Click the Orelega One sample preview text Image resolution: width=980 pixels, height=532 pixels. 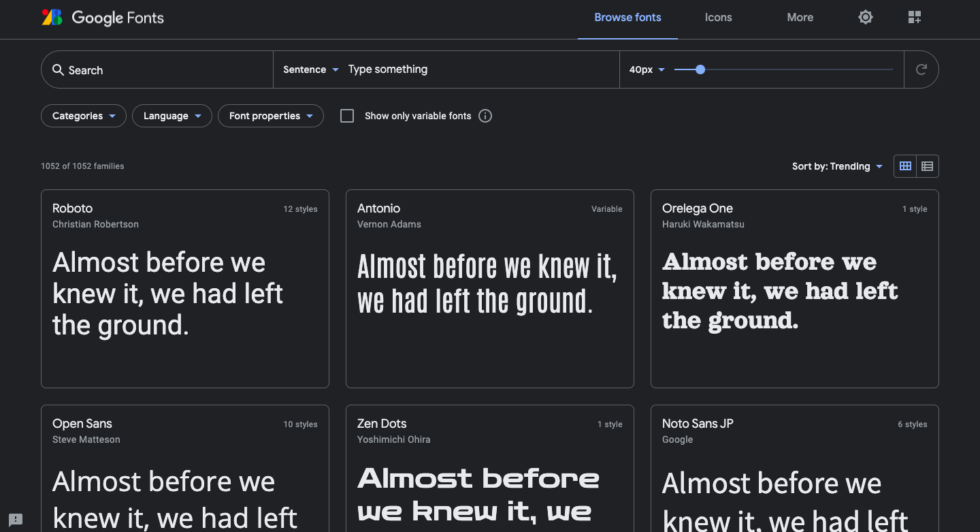(x=780, y=291)
